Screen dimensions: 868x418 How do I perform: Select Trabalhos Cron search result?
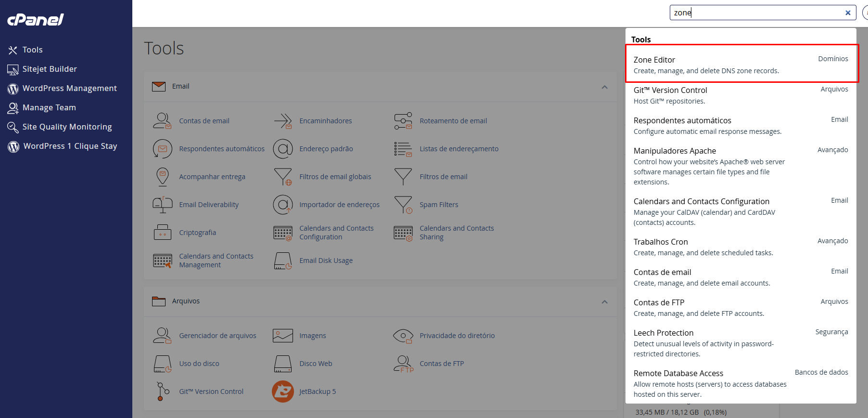coord(741,247)
